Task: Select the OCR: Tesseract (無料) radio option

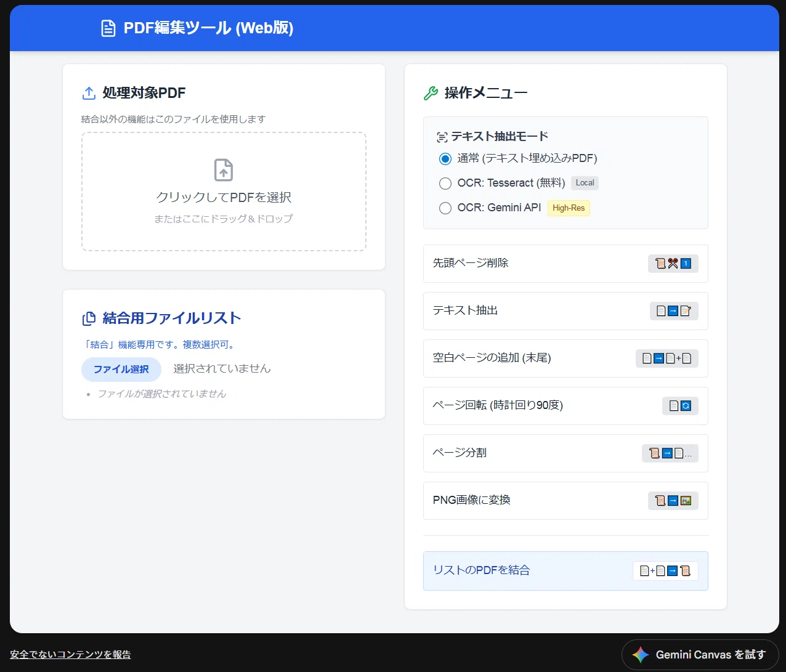Action: click(445, 183)
